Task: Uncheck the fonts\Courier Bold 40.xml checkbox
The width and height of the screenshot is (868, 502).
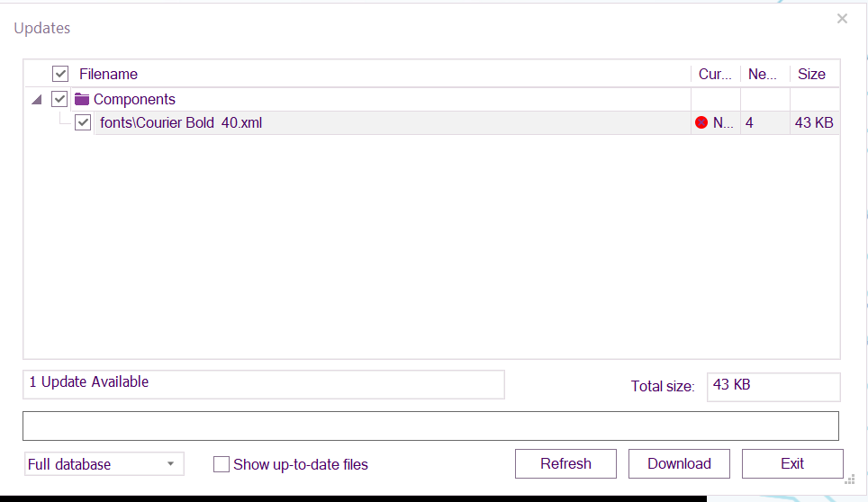Action: tap(83, 122)
